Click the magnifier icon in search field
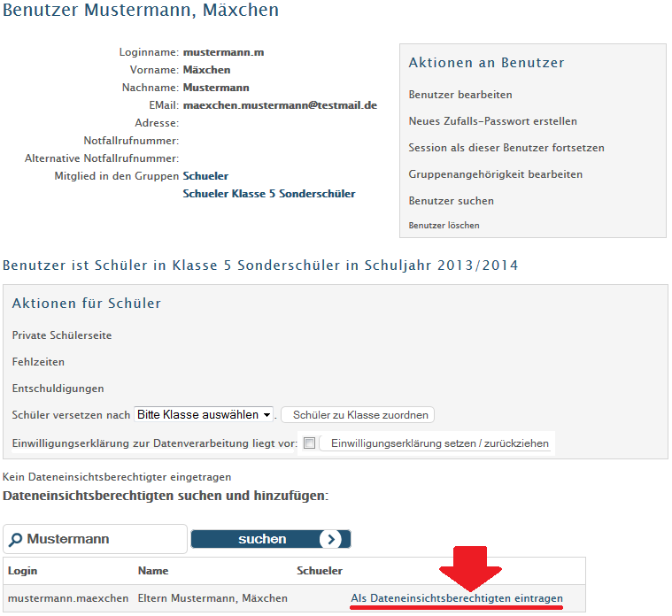672x616 pixels. click(15, 539)
